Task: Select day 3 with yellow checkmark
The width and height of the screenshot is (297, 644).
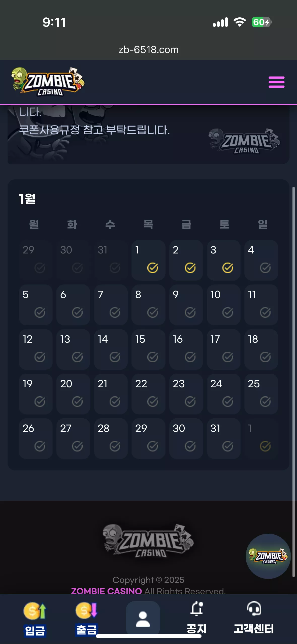Action: [x=223, y=260]
